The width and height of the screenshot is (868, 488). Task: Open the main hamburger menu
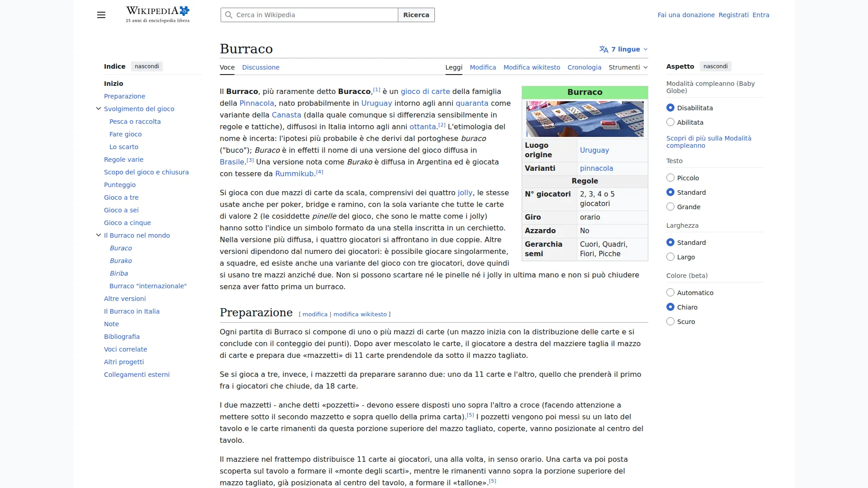(101, 15)
